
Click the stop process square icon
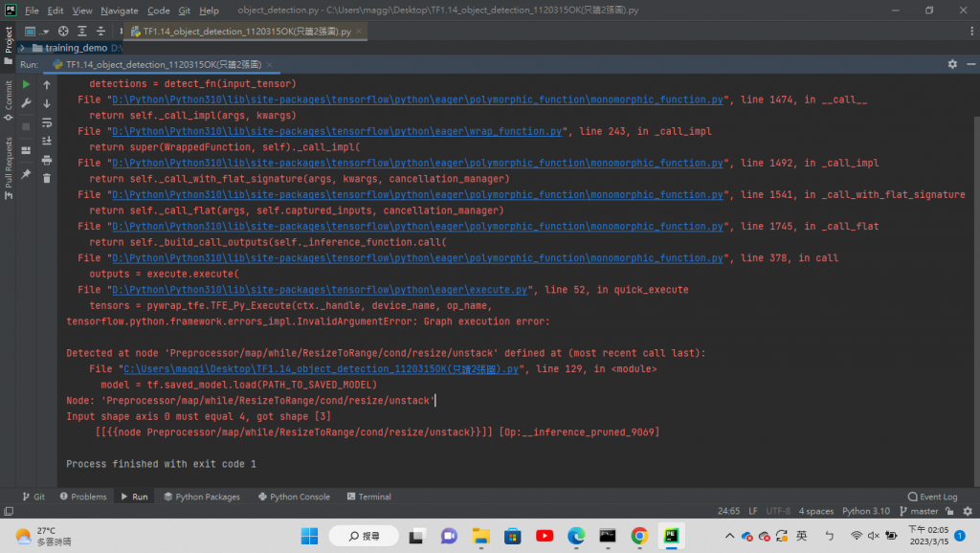pyautogui.click(x=26, y=127)
